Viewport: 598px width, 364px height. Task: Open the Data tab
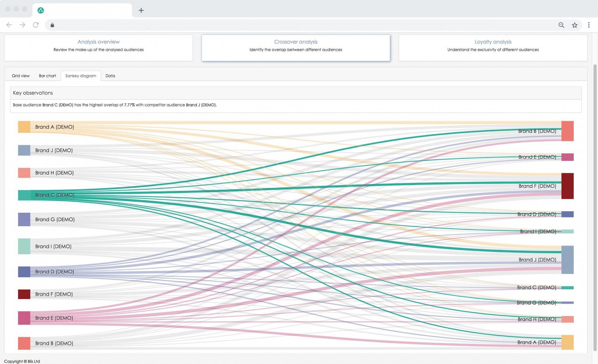(110, 76)
